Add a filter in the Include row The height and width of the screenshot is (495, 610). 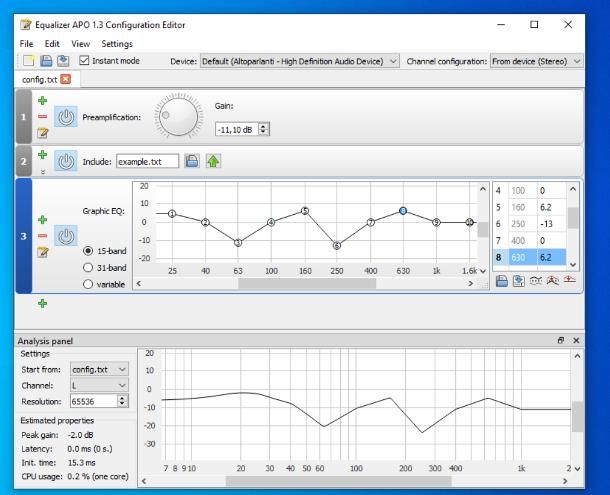(x=42, y=154)
